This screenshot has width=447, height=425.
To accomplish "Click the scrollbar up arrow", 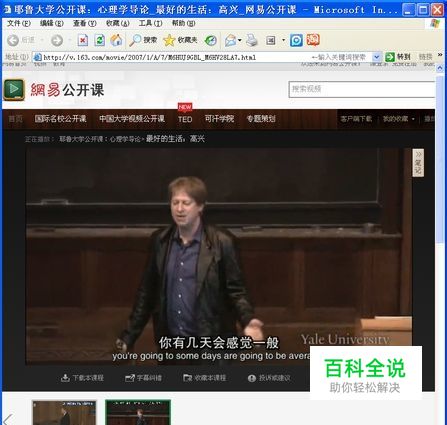I will [x=440, y=68].
